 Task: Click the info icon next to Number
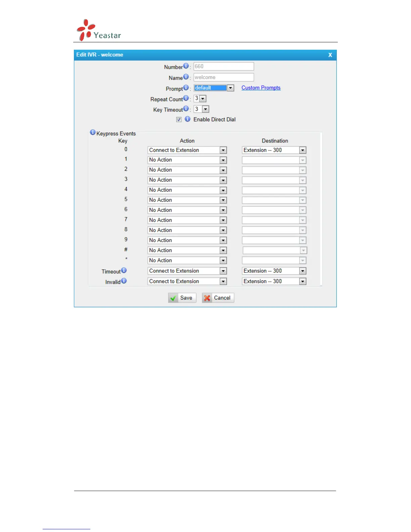click(x=186, y=66)
